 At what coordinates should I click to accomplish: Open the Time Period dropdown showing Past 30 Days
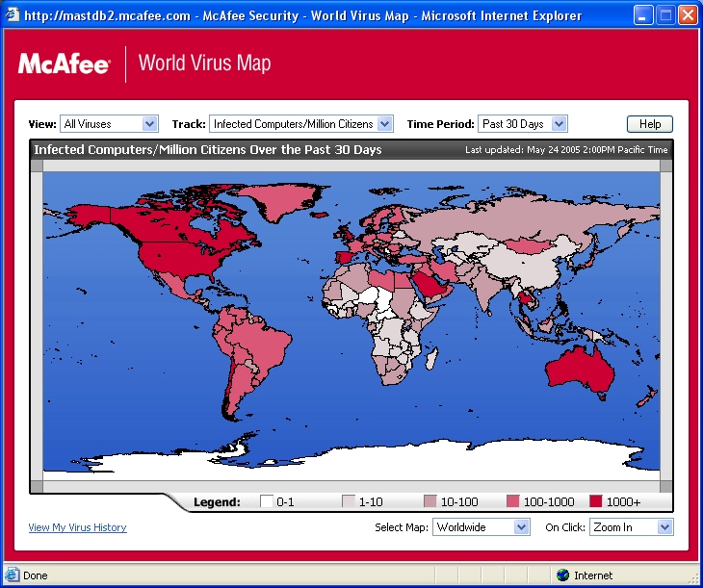click(x=523, y=124)
